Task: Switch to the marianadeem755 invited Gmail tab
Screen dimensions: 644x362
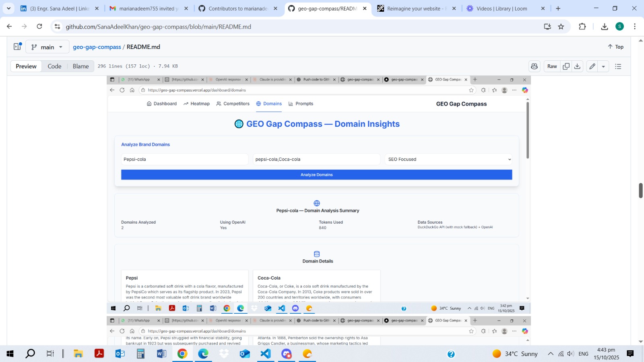Action: coord(149,8)
